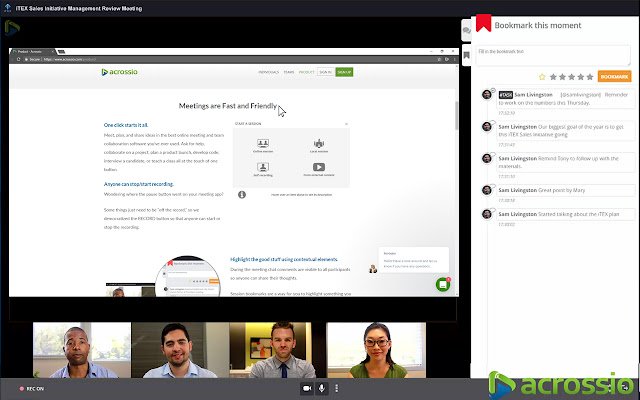Click One click starts it all heading
Viewport: 640px width, 400px height.
point(126,125)
